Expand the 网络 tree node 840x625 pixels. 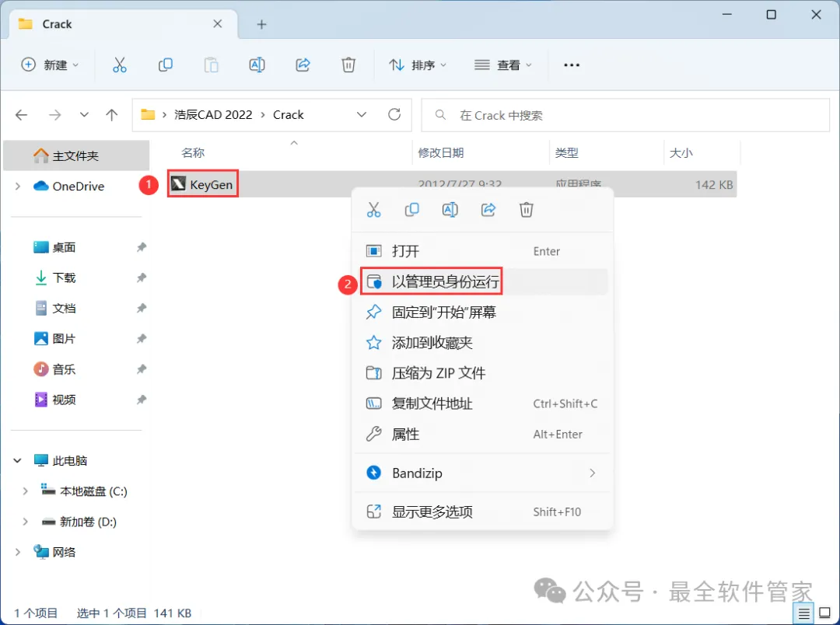point(18,552)
